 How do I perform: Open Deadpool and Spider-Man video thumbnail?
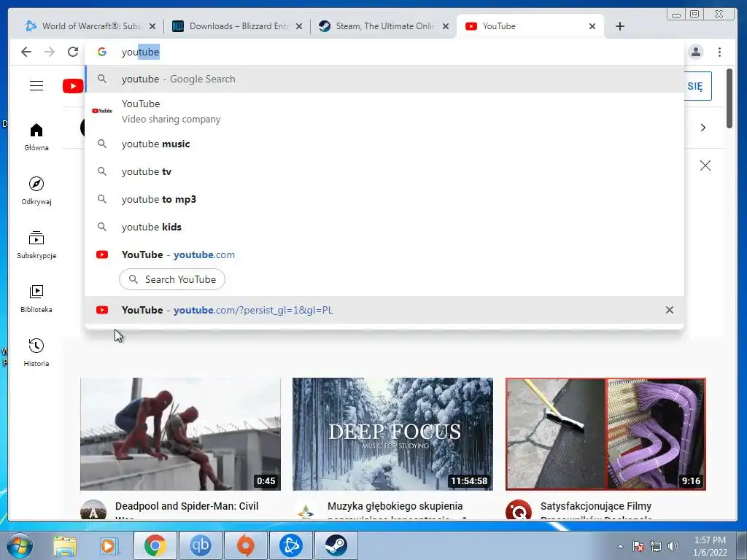point(181,434)
